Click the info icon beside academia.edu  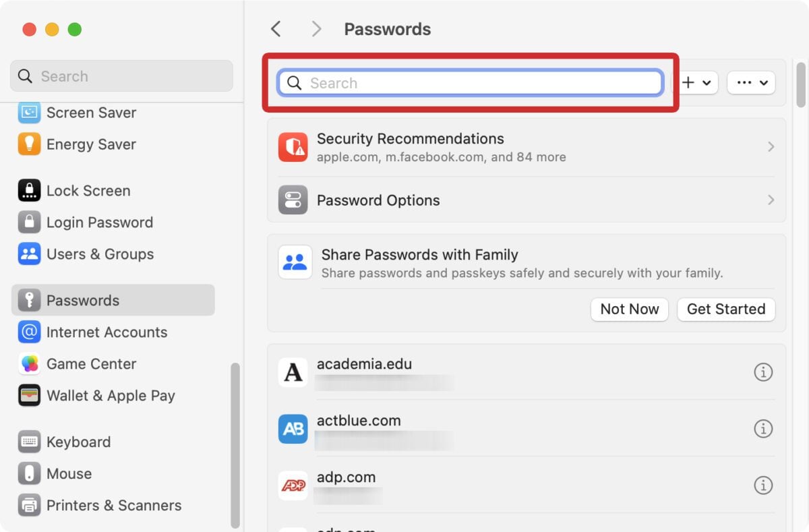pos(763,372)
